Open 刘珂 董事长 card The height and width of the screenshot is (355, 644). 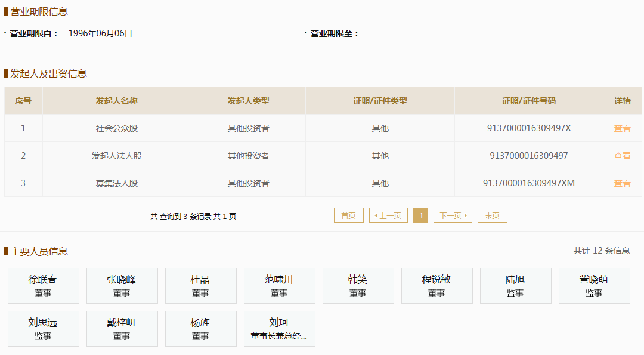280,329
